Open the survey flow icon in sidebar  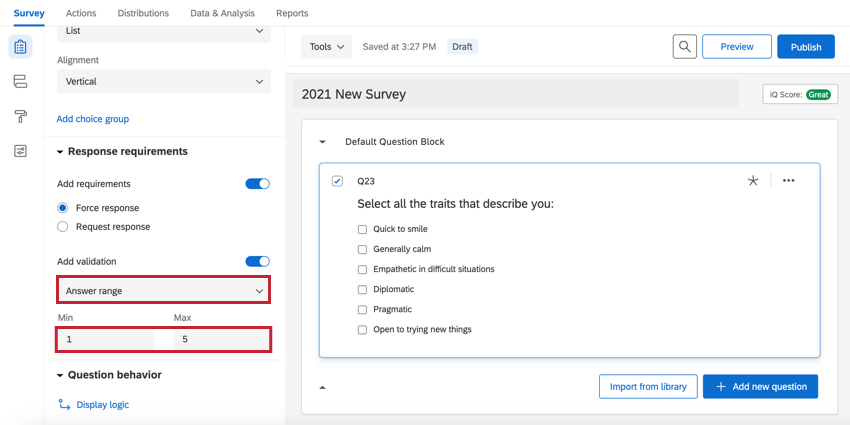tap(20, 81)
